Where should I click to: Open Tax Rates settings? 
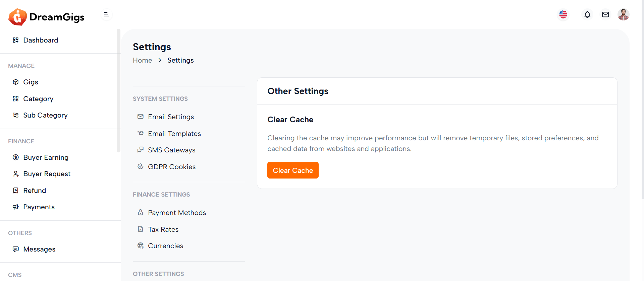tap(163, 229)
